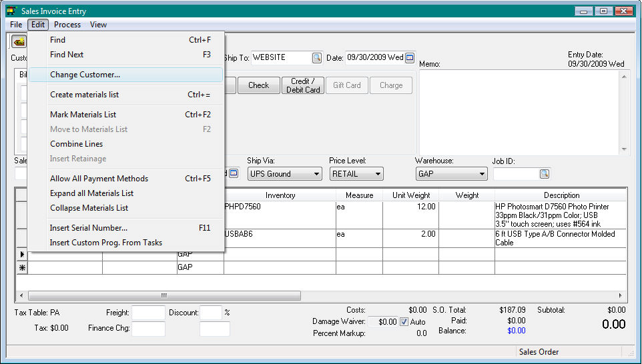The width and height of the screenshot is (642, 364).
Task: Open the Warehouse dropdown
Action: click(x=451, y=174)
